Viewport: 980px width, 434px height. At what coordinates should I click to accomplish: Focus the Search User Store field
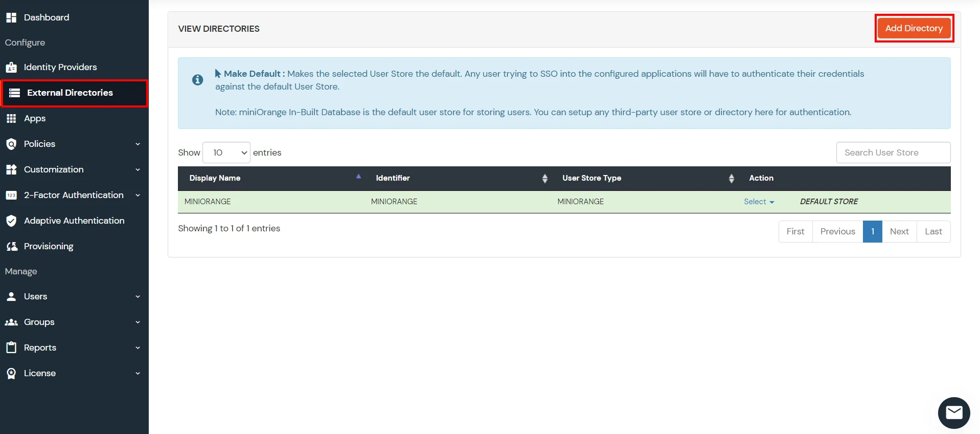(x=893, y=153)
